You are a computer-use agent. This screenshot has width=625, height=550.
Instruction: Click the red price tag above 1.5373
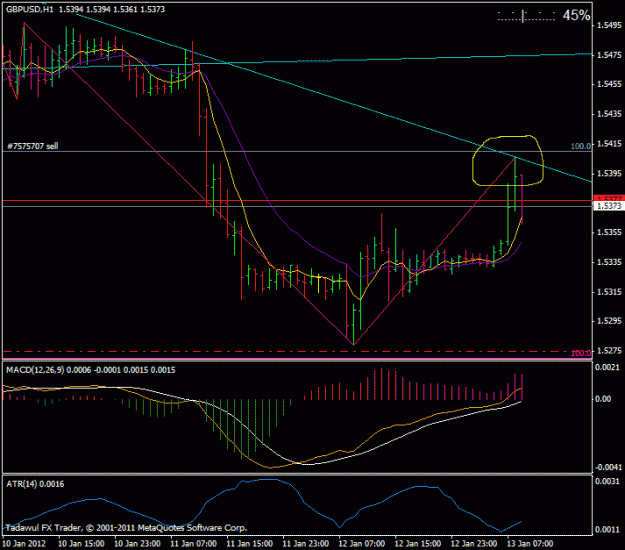[609, 198]
